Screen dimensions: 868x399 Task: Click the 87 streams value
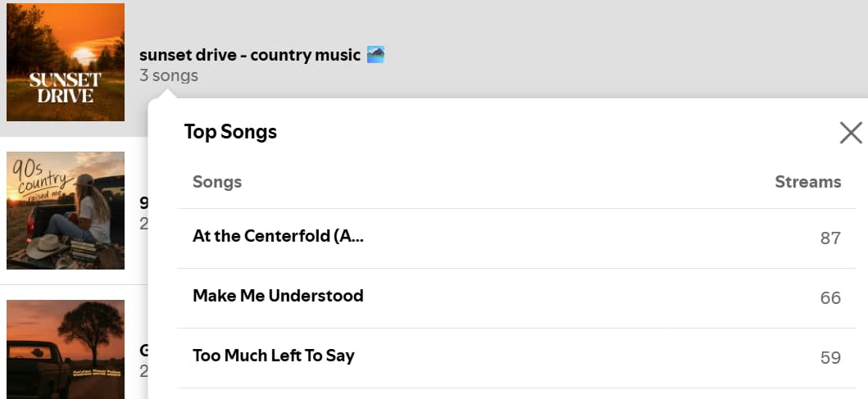[831, 238]
